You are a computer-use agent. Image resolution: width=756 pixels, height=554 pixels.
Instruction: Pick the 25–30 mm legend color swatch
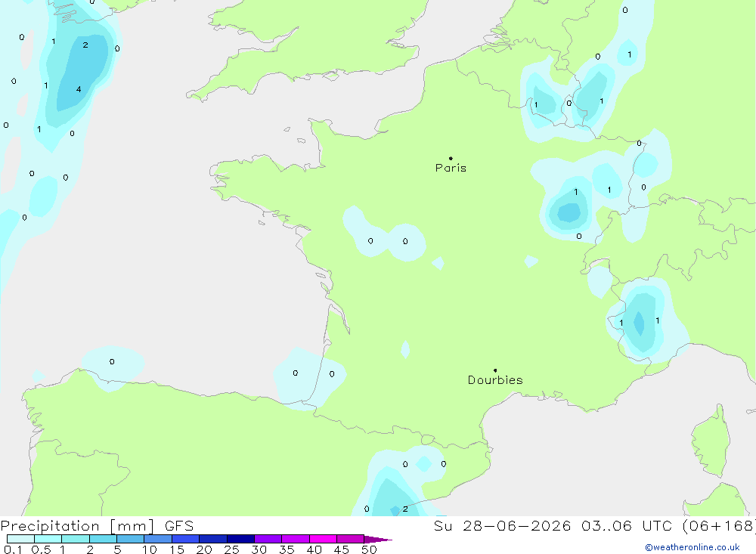tap(240, 539)
